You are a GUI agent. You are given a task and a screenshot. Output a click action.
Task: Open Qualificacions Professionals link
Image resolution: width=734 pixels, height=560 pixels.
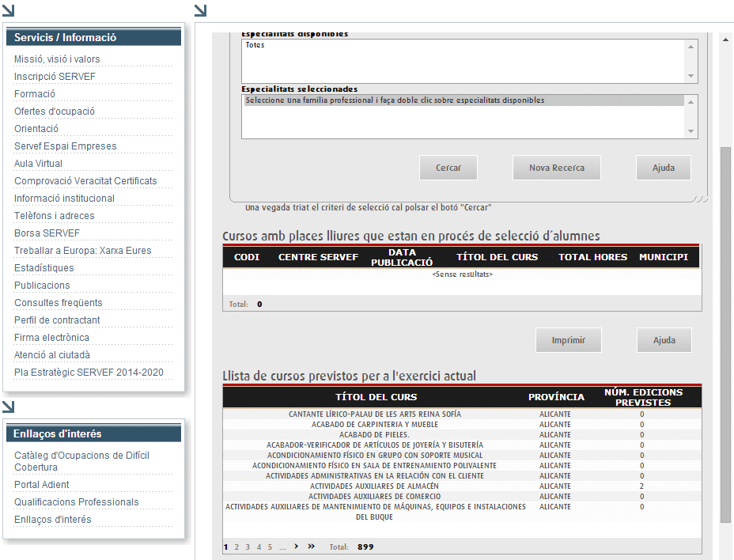point(76,502)
